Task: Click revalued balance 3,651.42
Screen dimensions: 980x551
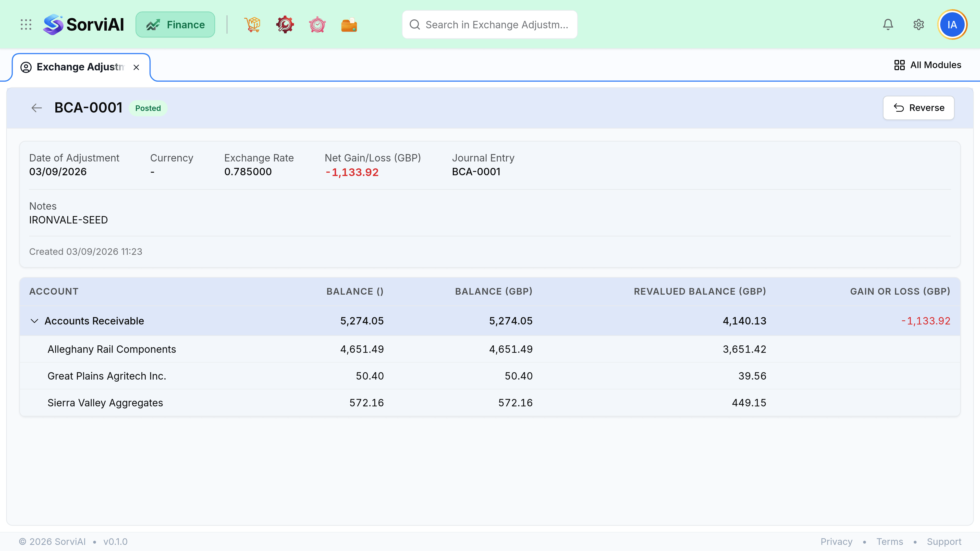Action: tap(744, 349)
